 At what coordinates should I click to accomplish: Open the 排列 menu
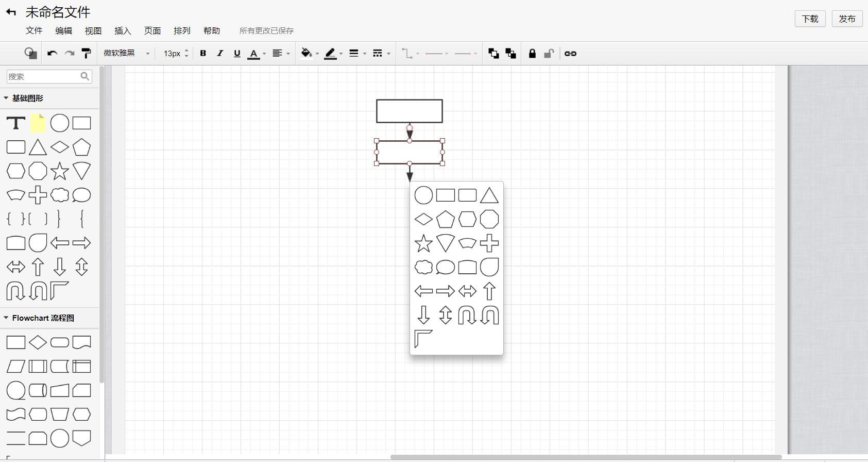(x=182, y=31)
